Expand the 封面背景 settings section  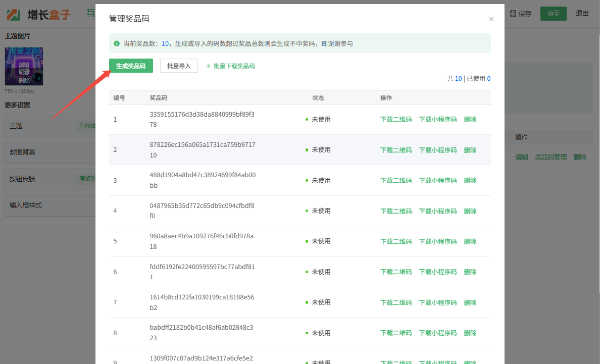pyautogui.click(x=49, y=152)
